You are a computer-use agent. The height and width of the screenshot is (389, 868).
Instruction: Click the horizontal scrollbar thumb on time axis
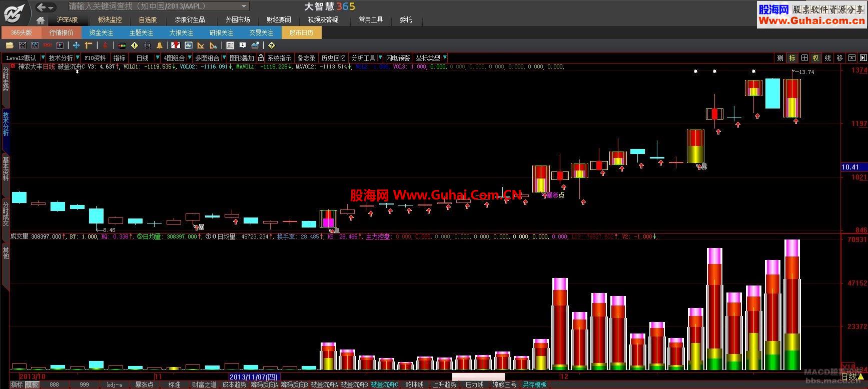(478, 377)
